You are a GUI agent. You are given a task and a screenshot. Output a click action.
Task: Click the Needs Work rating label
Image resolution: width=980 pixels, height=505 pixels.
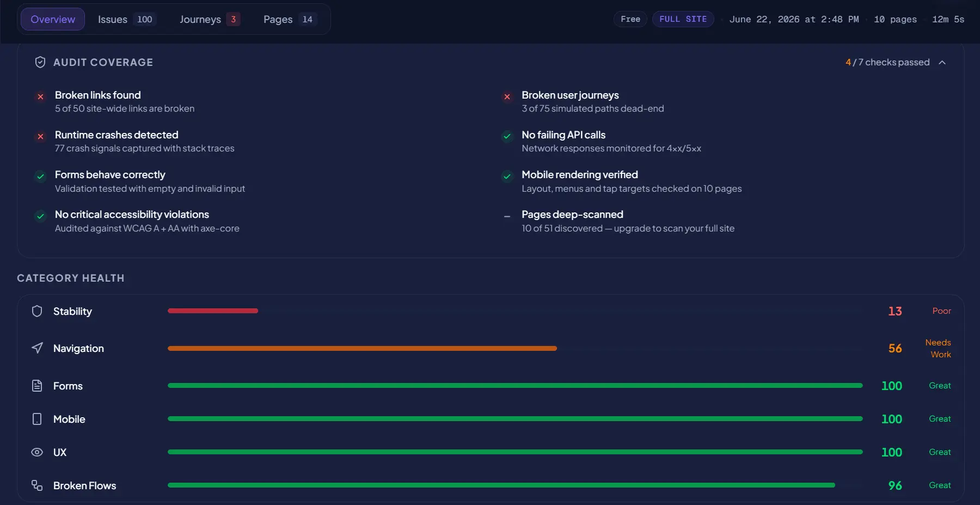click(938, 348)
